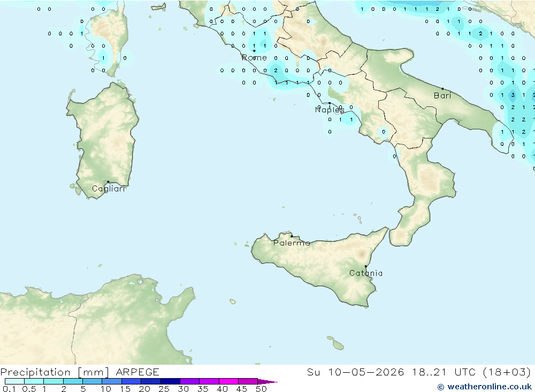Viewport: 535px width, 392px height.
Task: Click the Bari city label
Action: tap(442, 96)
